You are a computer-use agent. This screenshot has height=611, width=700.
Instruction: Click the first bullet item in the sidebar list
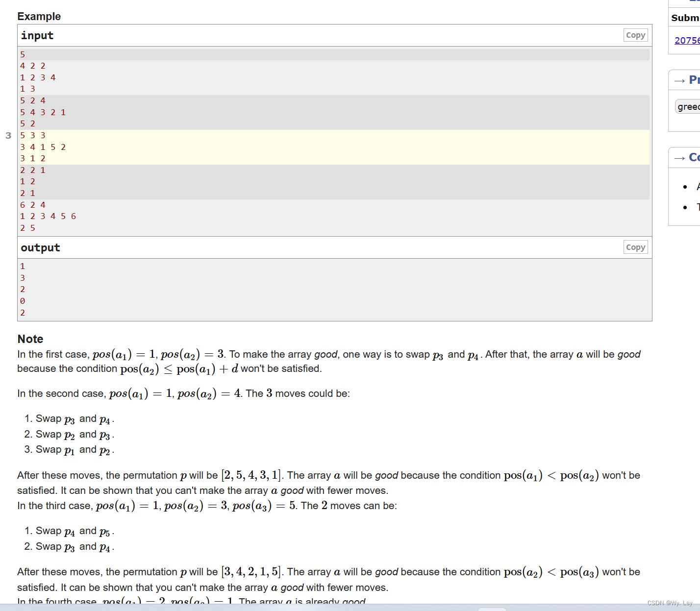[x=696, y=186]
